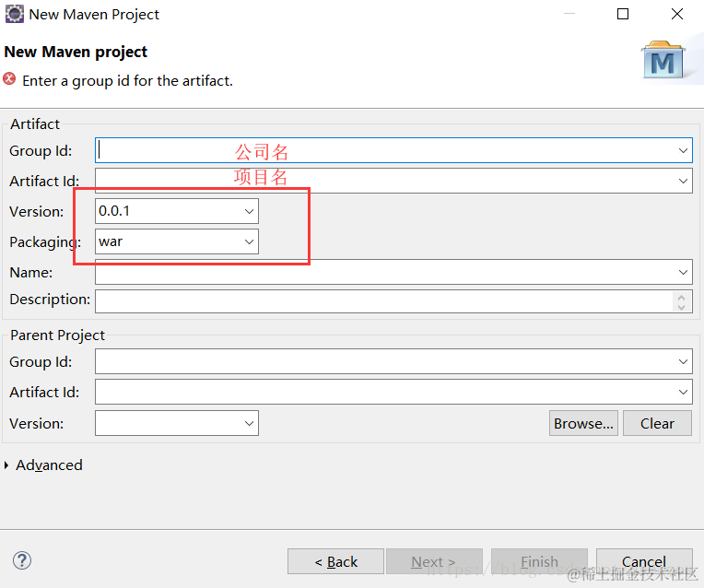This screenshot has width=704, height=588.
Task: Open the Parent Project Group Id dropdown
Action: tap(683, 361)
